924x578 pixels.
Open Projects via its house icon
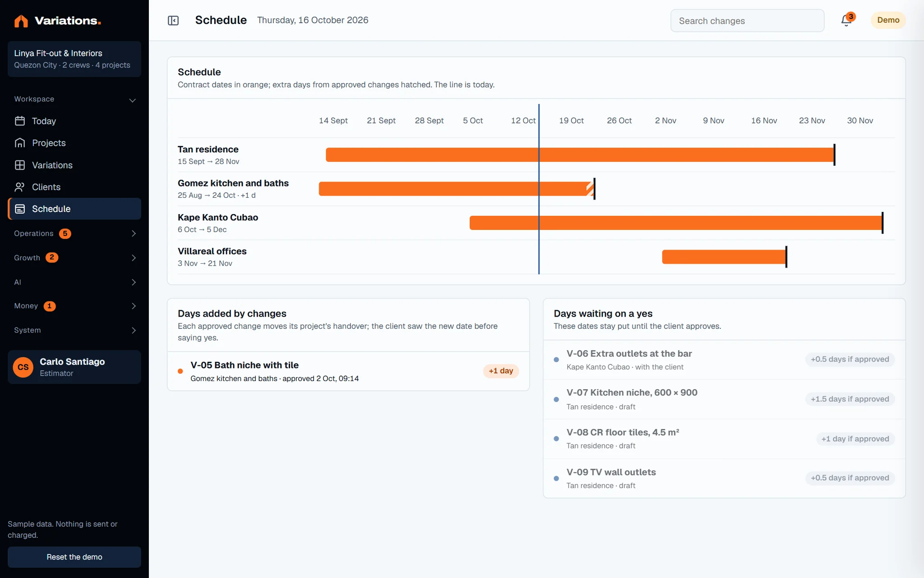click(x=20, y=143)
